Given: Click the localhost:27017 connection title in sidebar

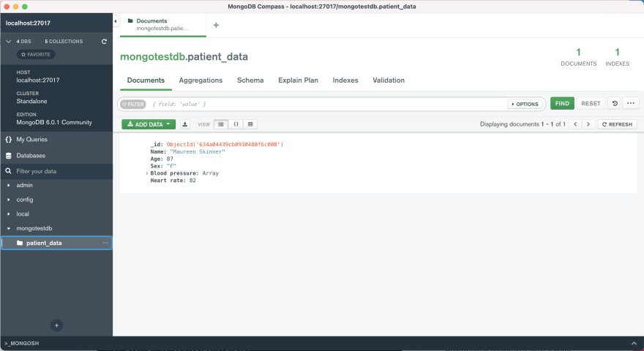Looking at the screenshot, I should 28,23.
